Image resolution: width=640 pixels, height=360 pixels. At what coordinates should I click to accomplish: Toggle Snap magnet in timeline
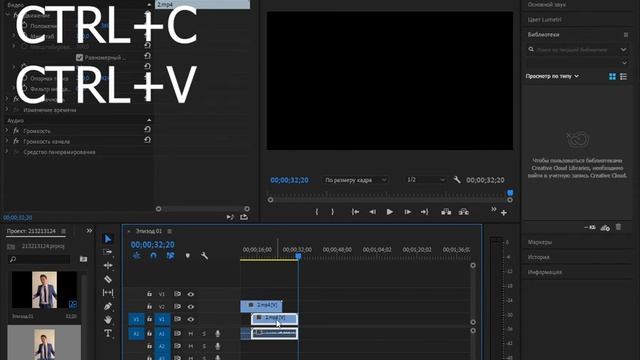pos(153,256)
